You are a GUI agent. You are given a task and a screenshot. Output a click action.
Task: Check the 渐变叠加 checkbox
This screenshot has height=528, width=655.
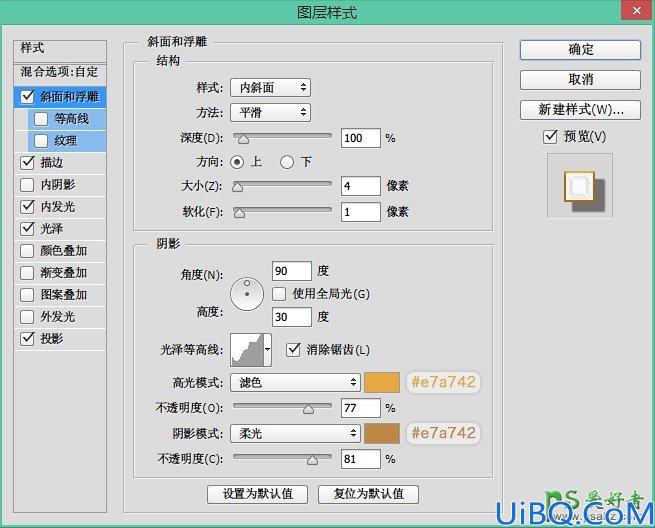click(x=27, y=273)
